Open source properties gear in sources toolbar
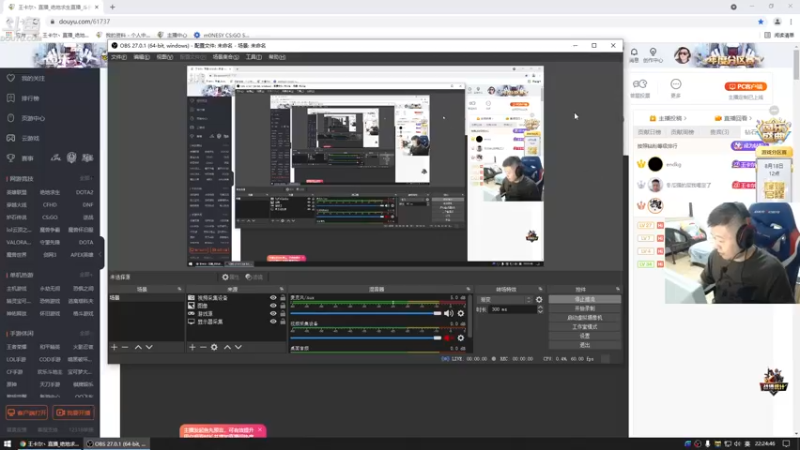800x450 pixels. [214, 347]
